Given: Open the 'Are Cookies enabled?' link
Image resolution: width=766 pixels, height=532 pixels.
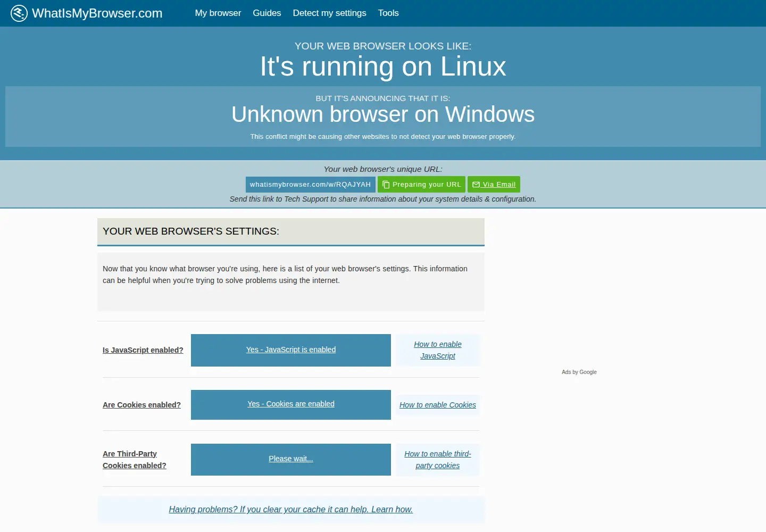Looking at the screenshot, I should (141, 405).
